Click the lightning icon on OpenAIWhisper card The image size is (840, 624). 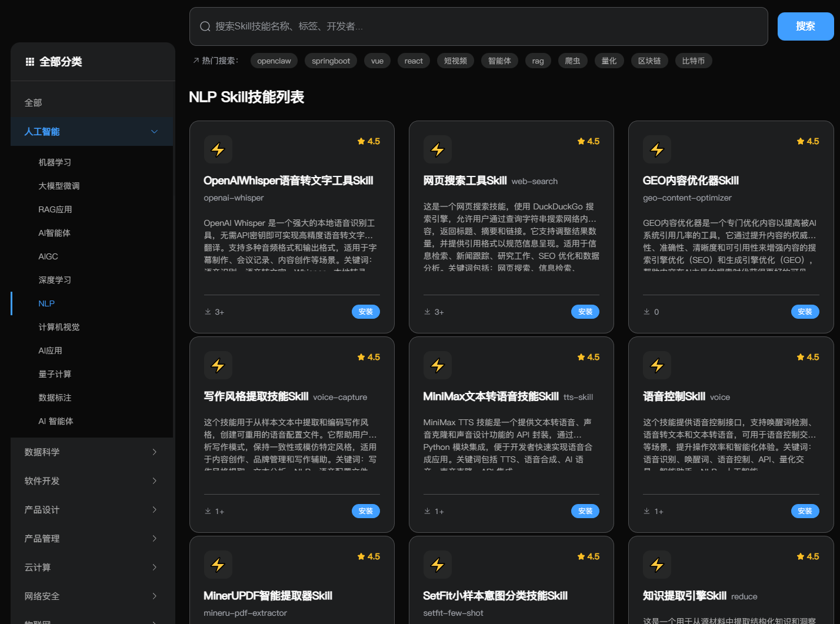click(218, 149)
